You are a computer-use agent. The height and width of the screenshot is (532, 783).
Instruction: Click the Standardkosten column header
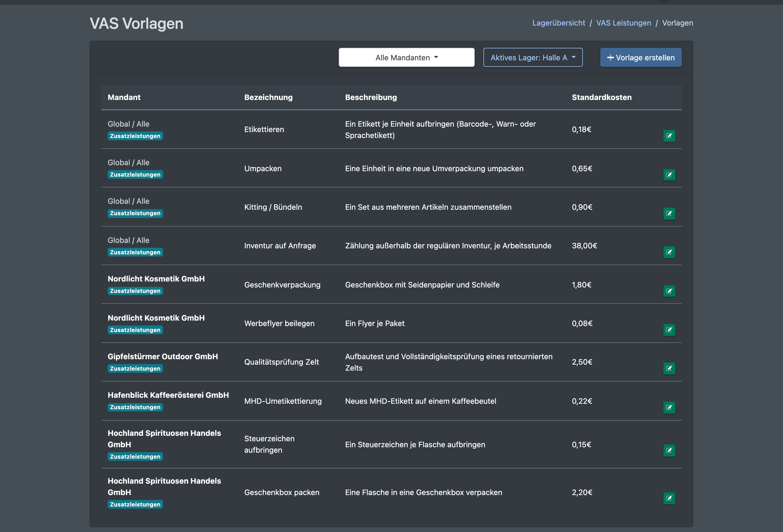[x=602, y=97]
